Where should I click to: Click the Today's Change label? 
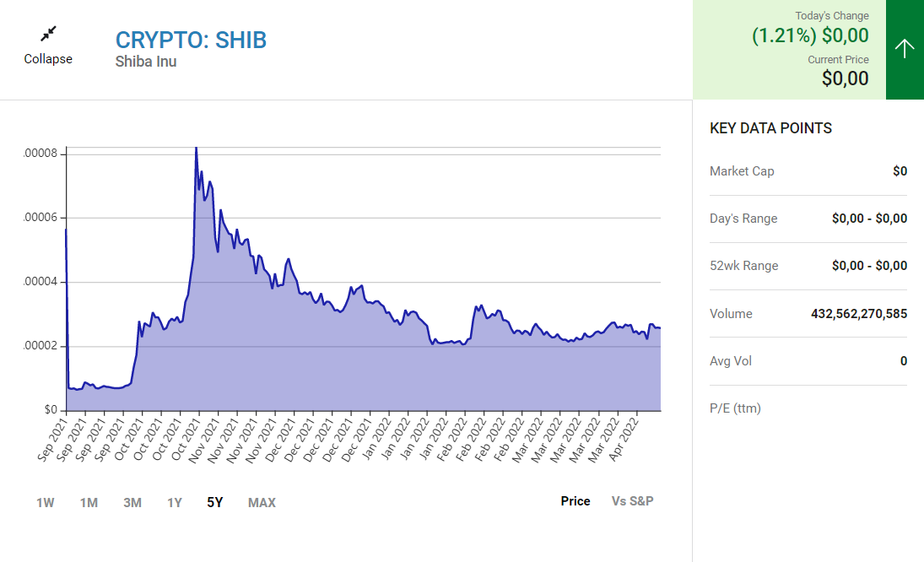click(832, 16)
